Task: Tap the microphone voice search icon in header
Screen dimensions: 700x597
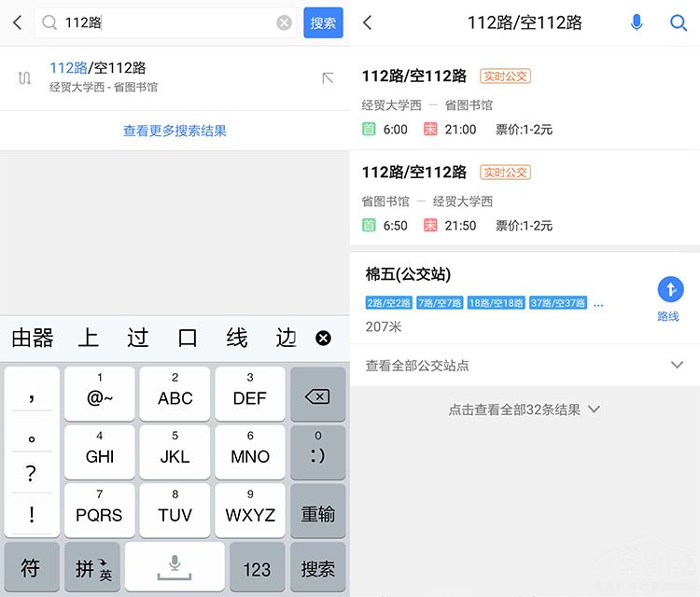Action: [637, 23]
